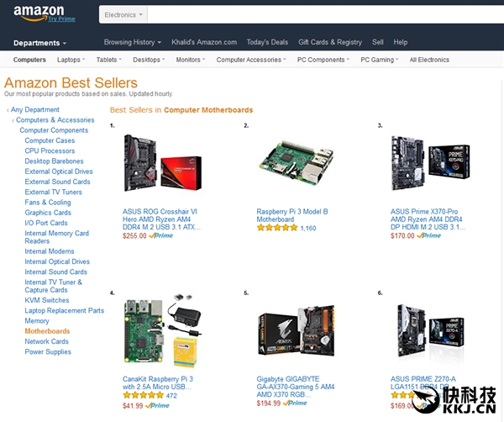Open the Gigabyte GA-AX370-Gaming 5 image
This screenshot has width=504, height=422.
point(297,330)
